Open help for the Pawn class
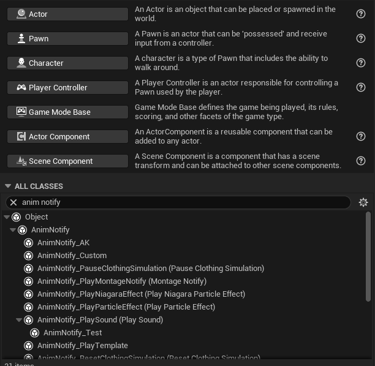This screenshot has width=375, height=366. [x=361, y=38]
